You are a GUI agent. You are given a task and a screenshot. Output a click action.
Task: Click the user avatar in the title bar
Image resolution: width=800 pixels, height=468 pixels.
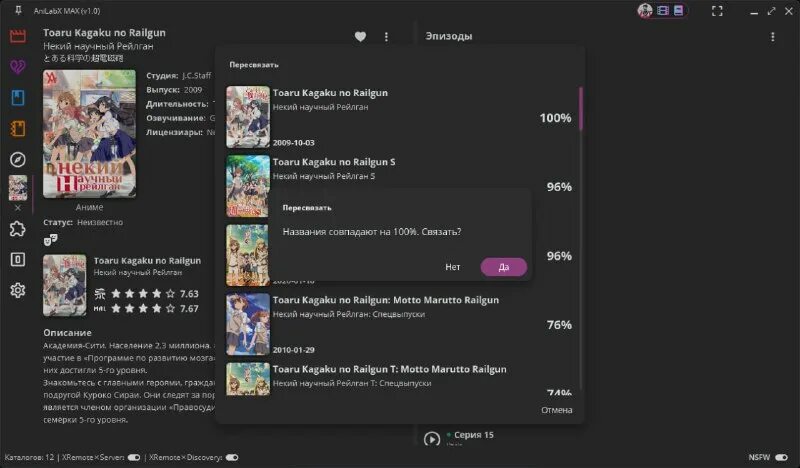(x=645, y=10)
